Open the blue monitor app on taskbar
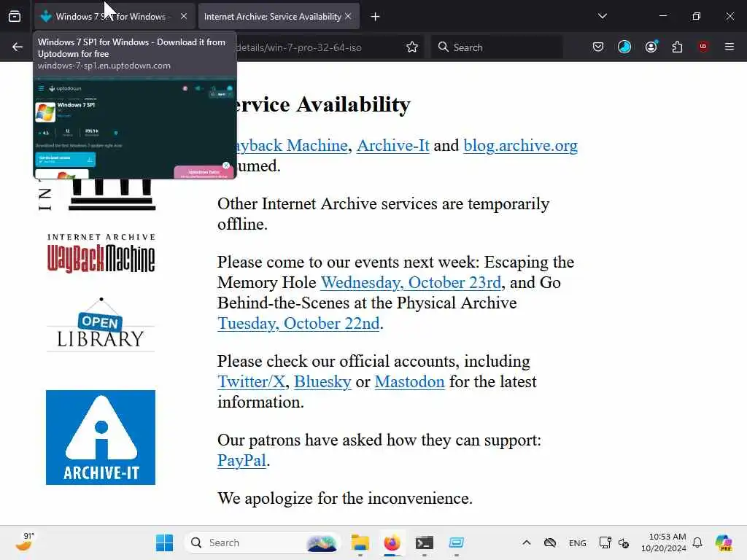Viewport: 747px width, 560px height. pyautogui.click(x=457, y=542)
